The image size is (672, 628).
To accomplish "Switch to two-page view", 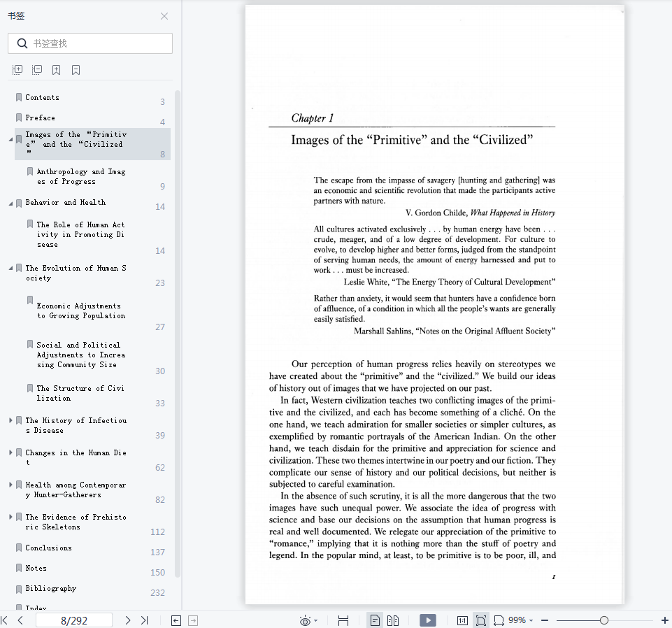I will (x=393, y=620).
